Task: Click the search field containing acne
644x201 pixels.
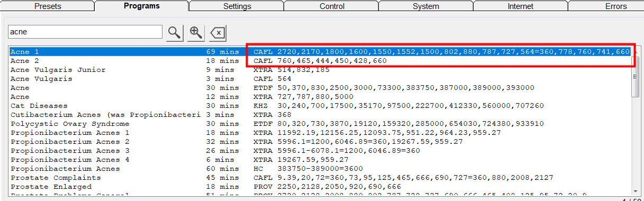Action: point(85,32)
